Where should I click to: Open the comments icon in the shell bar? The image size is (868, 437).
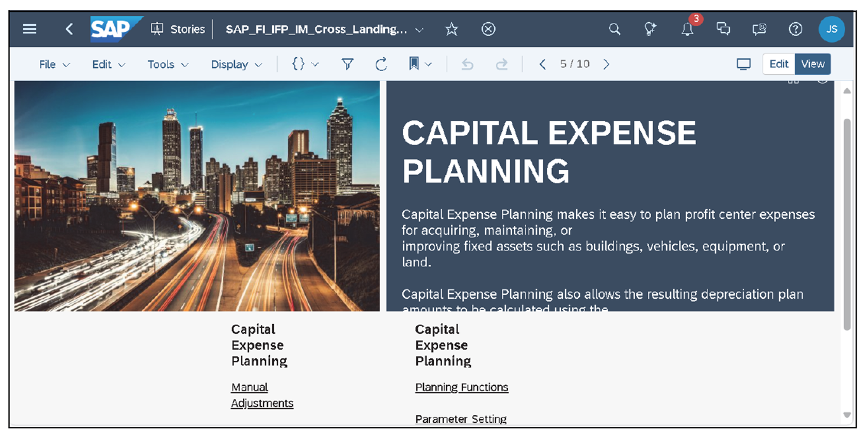(x=723, y=29)
